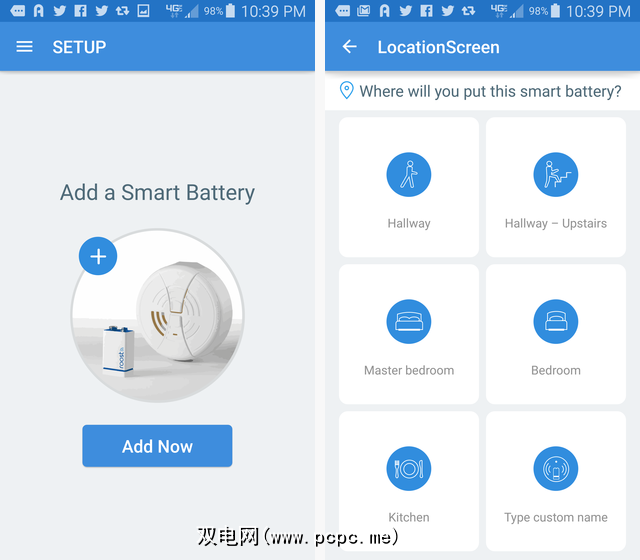Screen dimensions: 640x560
Task: Select the Master bedroom double bed icon
Action: 409,322
